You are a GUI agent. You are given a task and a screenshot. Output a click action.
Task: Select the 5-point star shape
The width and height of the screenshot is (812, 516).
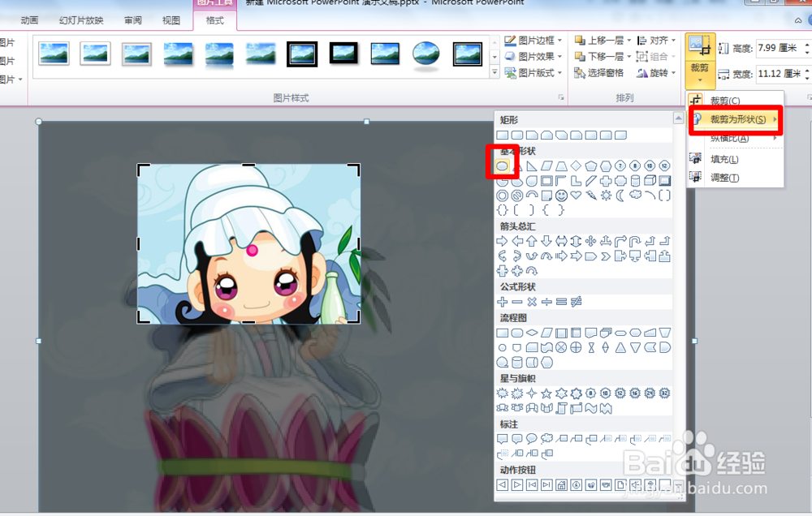coord(546,393)
